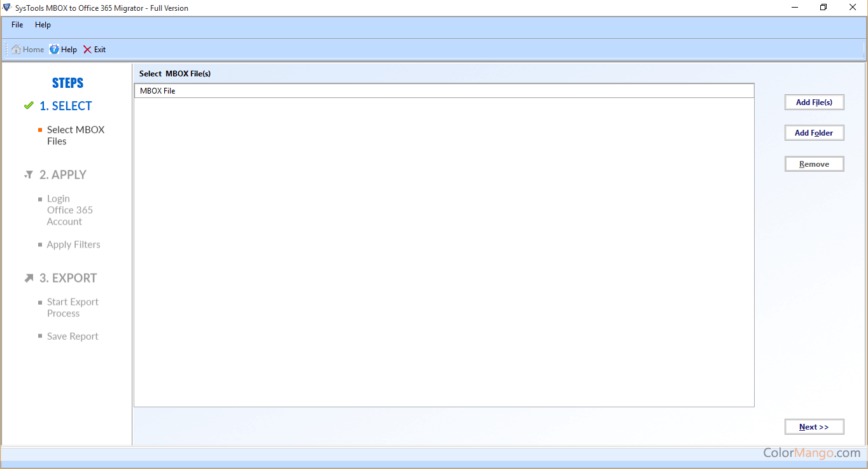The image size is (868, 469).
Task: Click the SysTools app icon in title bar
Action: click(7, 8)
